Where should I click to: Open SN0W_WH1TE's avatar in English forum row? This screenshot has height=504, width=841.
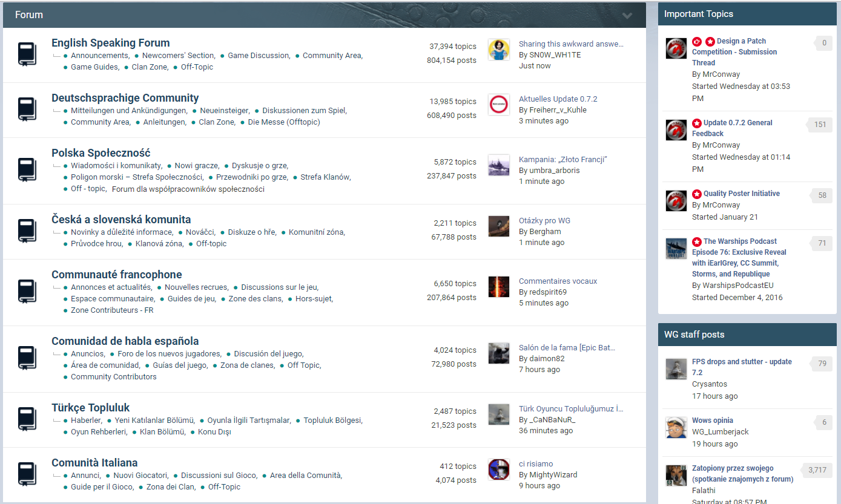coord(498,50)
